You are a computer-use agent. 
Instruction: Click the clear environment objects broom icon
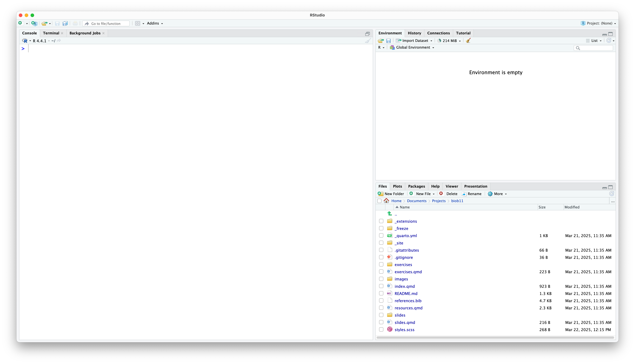tap(468, 41)
